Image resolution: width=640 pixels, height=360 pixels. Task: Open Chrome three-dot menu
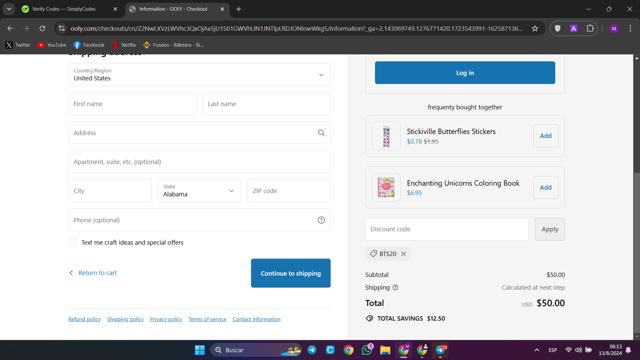click(630, 29)
